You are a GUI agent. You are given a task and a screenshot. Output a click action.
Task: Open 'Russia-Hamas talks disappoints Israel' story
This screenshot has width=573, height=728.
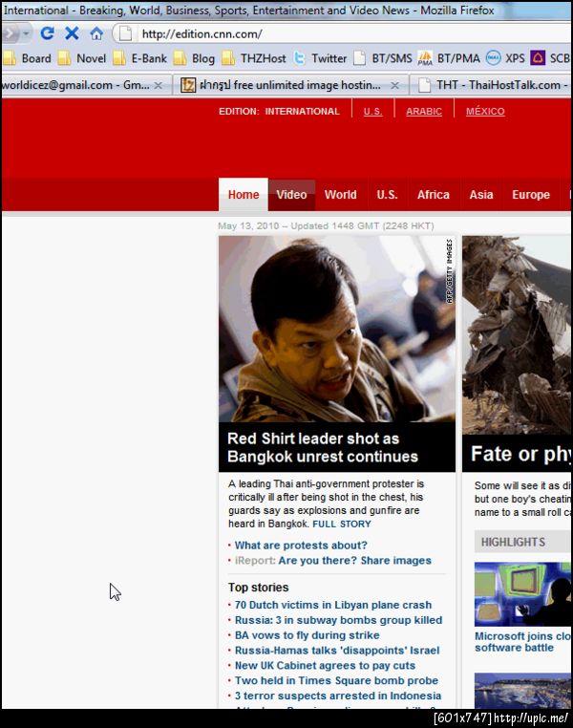(337, 651)
